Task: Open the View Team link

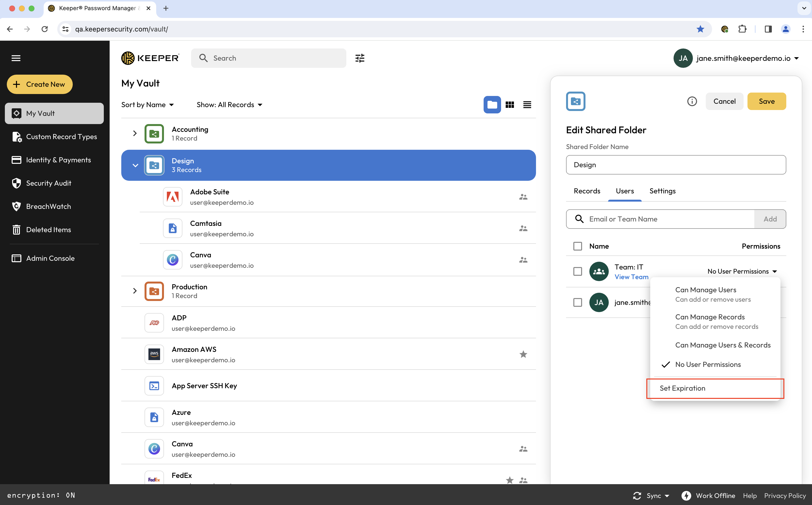Action: click(x=631, y=277)
